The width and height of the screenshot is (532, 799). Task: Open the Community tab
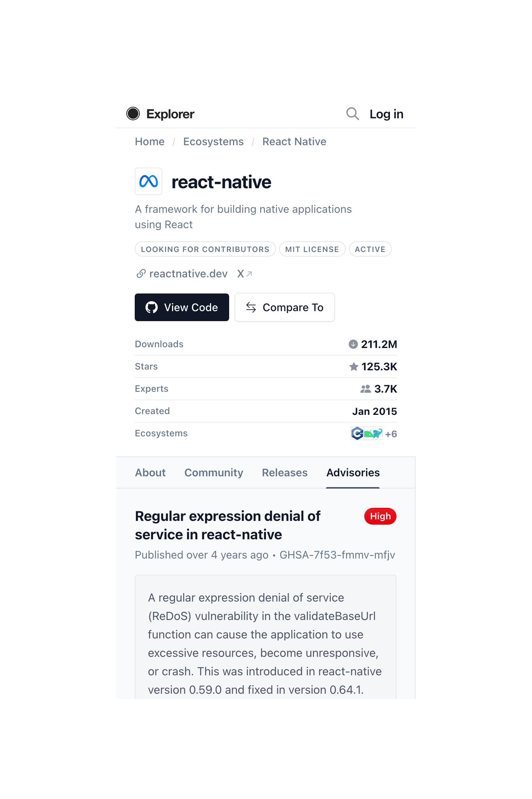pyautogui.click(x=213, y=472)
